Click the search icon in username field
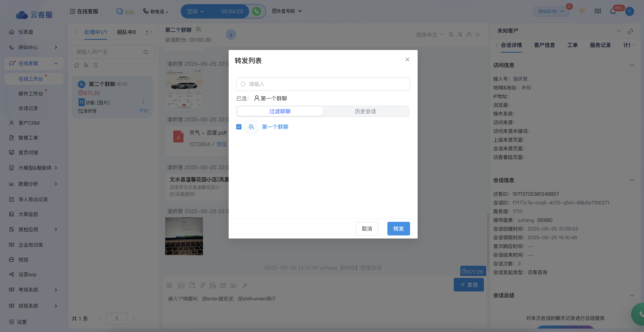Screen dimensions: 644x332 pyautogui.click(x=146, y=52)
